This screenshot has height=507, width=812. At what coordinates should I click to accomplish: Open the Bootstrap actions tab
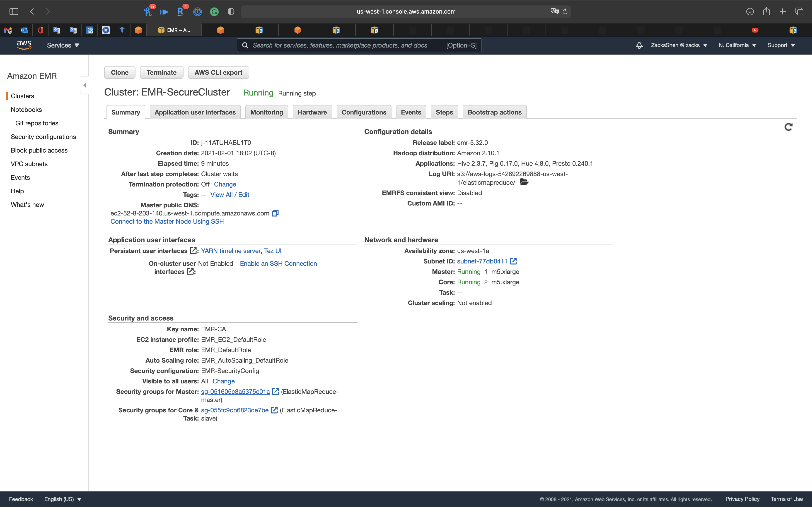(494, 112)
